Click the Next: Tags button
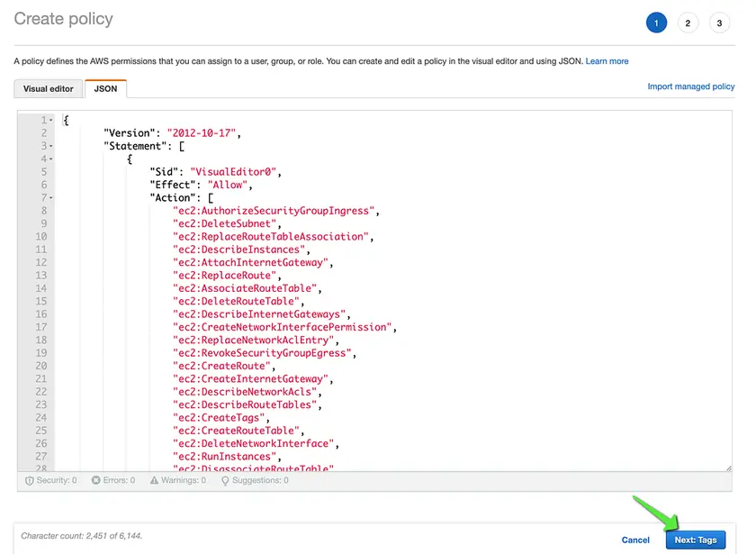Image resolution: width=756 pixels, height=554 pixels. point(695,540)
